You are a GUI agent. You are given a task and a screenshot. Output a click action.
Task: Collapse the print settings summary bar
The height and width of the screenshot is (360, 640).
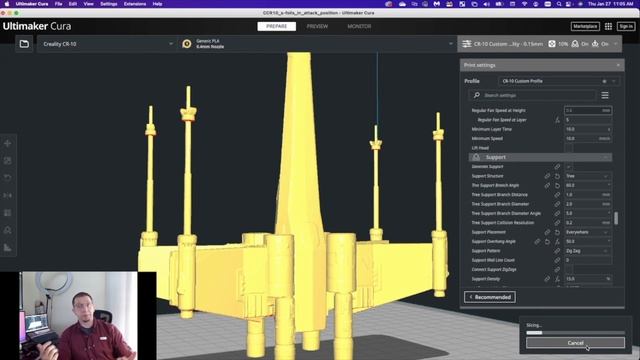[x=540, y=44]
